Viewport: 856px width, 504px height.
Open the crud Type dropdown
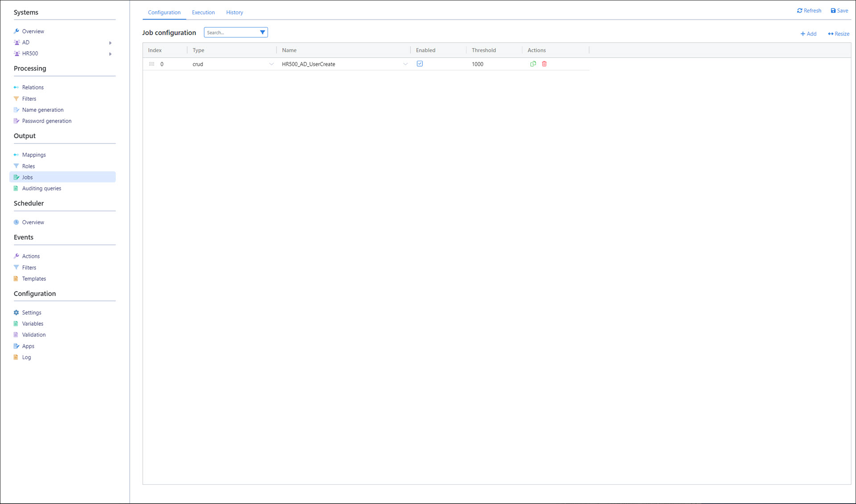(271, 64)
